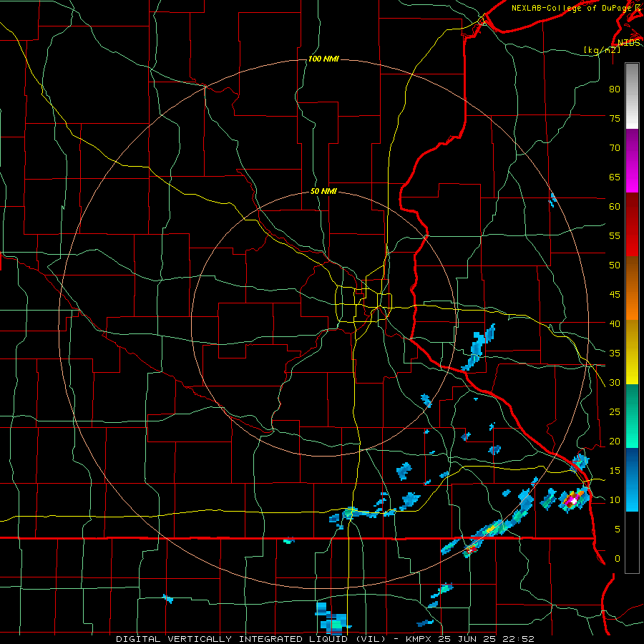
Task: Select the 55 scale value
Action: tap(615, 235)
